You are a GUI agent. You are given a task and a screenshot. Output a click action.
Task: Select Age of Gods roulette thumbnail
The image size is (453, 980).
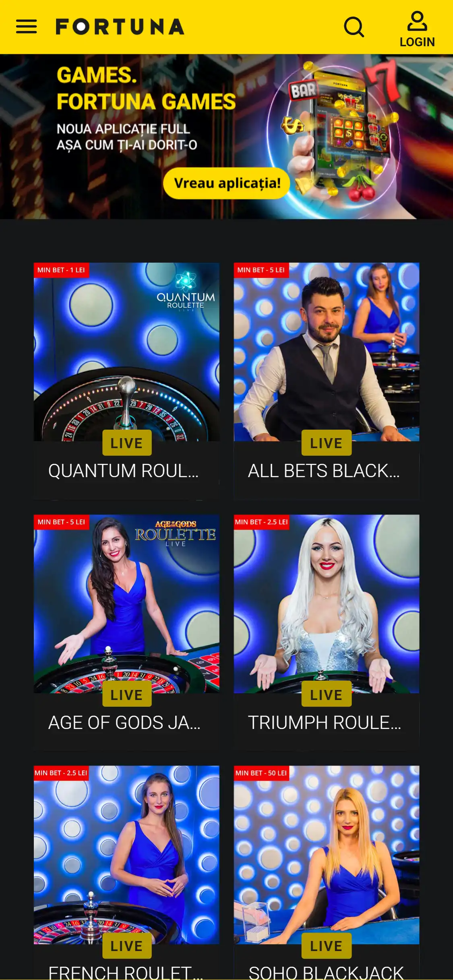(126, 603)
